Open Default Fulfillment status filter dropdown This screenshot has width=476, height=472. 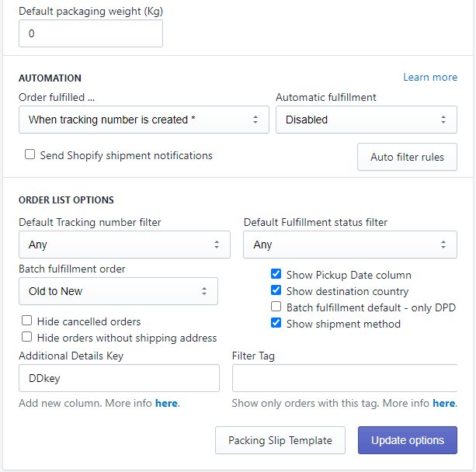350,245
